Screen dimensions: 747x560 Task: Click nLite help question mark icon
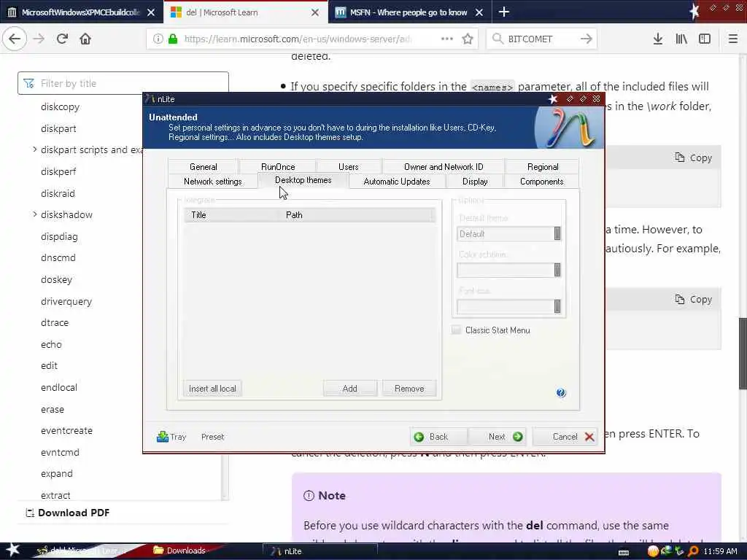[561, 392]
